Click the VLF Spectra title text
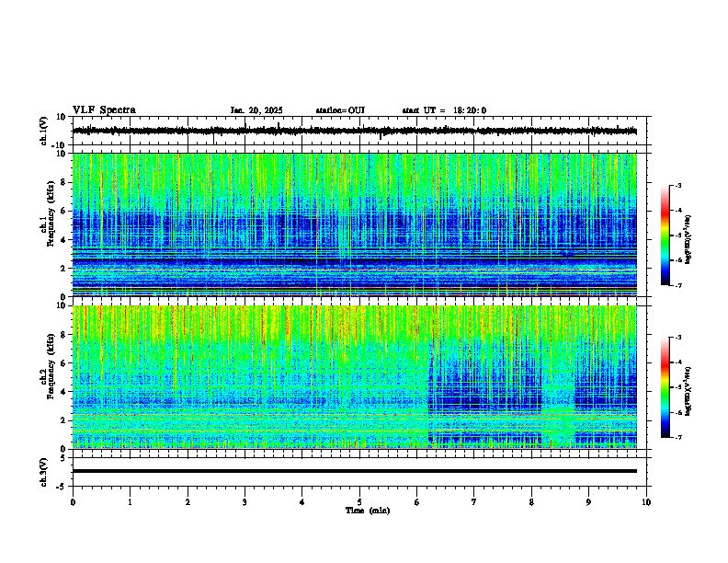728x563 pixels. [x=104, y=110]
